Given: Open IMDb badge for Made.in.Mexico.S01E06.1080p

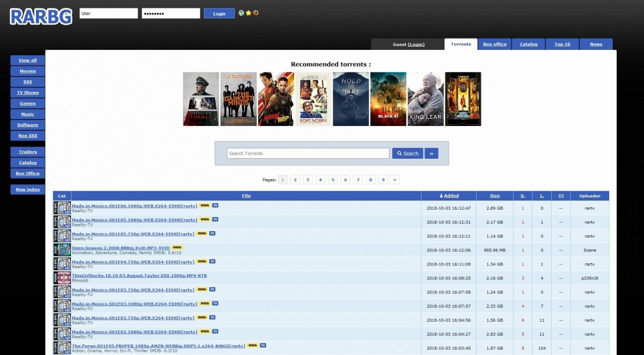Looking at the screenshot, I should pyautogui.click(x=204, y=205).
